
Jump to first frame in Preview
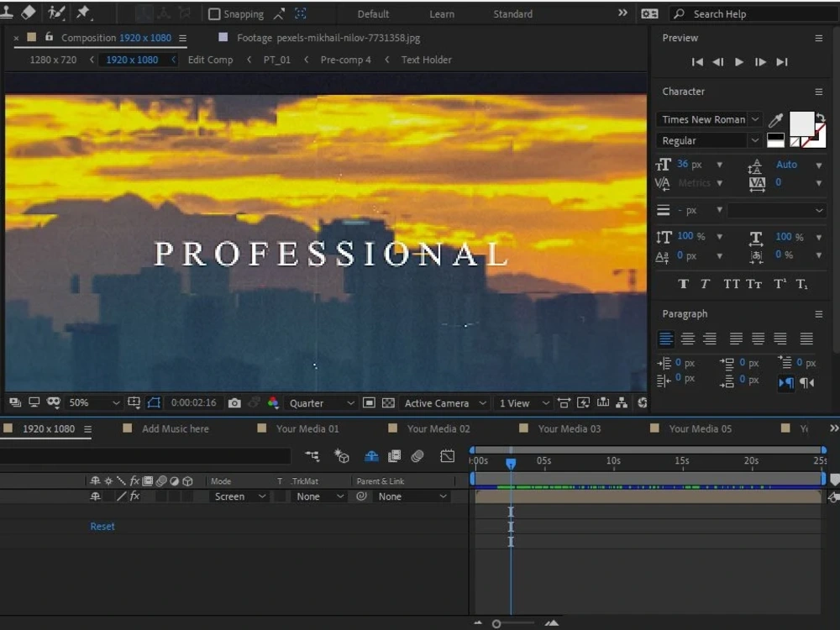(697, 62)
